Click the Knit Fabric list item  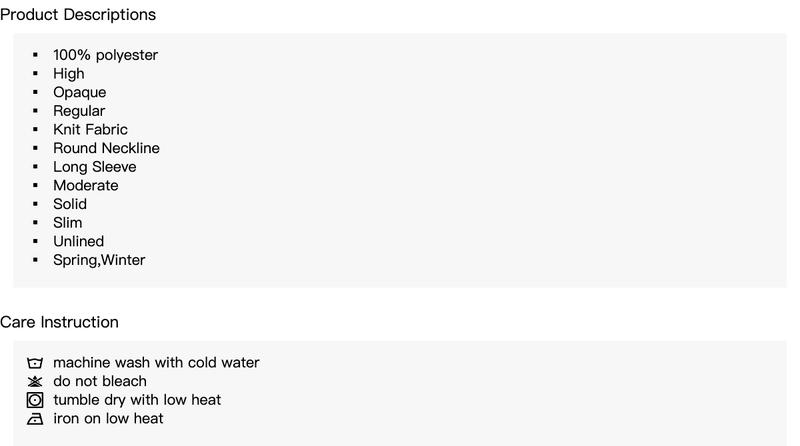[90, 130]
